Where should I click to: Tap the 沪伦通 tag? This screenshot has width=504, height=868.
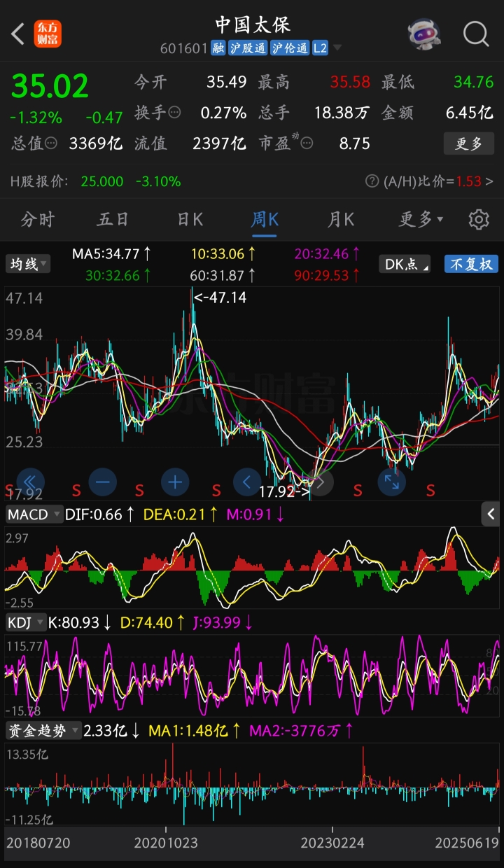click(x=290, y=48)
